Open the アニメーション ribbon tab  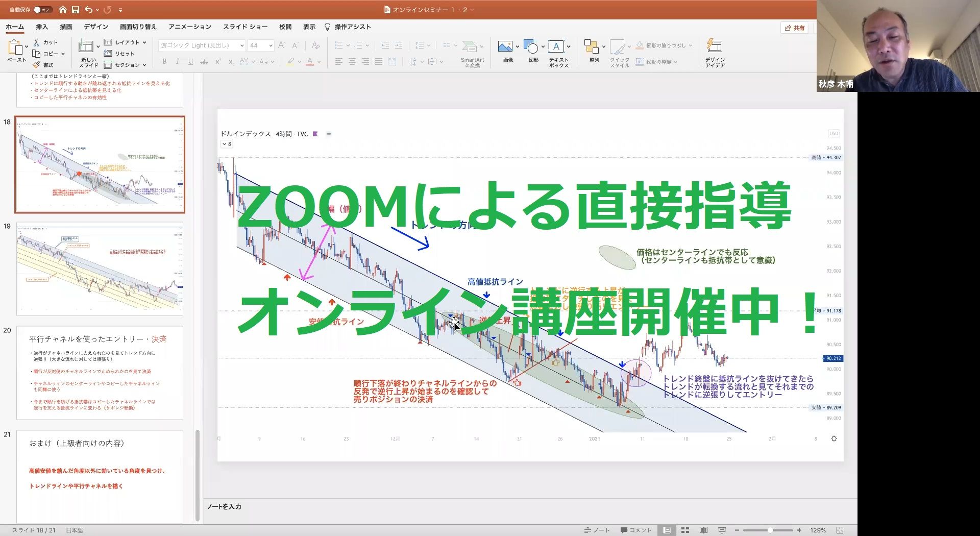tap(189, 27)
